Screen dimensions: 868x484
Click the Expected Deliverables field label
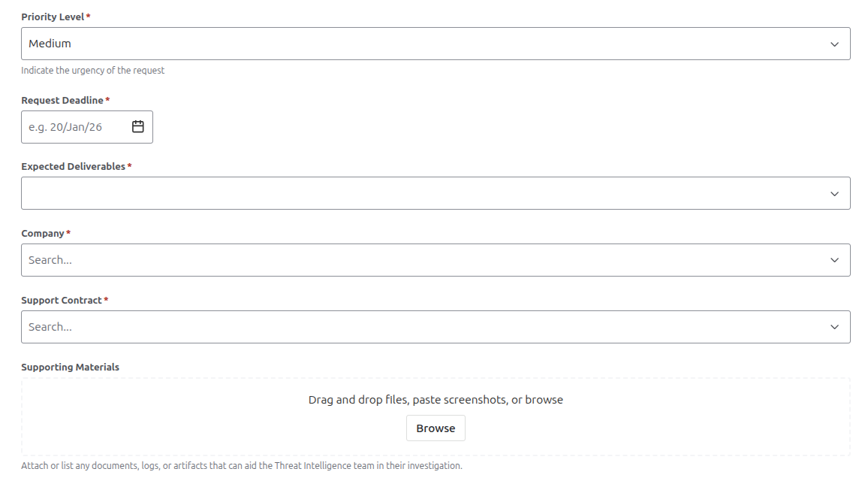coord(73,166)
